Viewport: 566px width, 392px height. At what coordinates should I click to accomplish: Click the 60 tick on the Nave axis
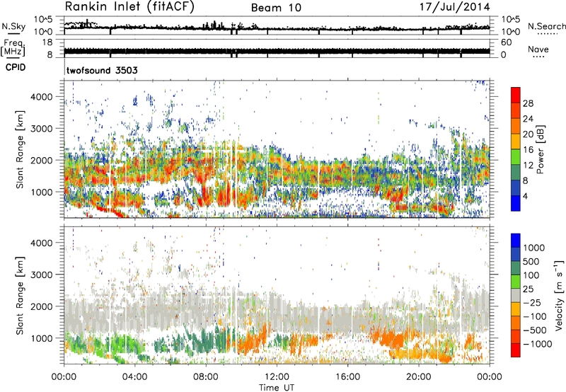coord(506,42)
